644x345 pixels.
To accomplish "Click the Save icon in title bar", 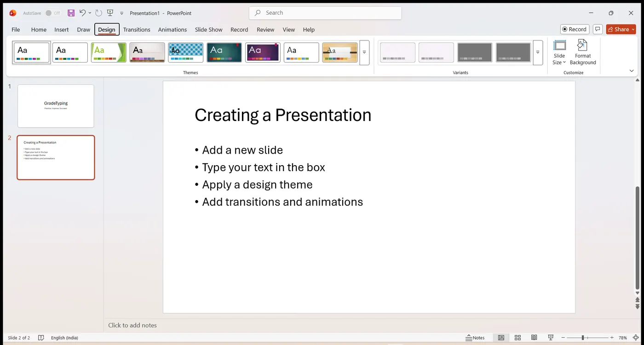I will coord(71,13).
